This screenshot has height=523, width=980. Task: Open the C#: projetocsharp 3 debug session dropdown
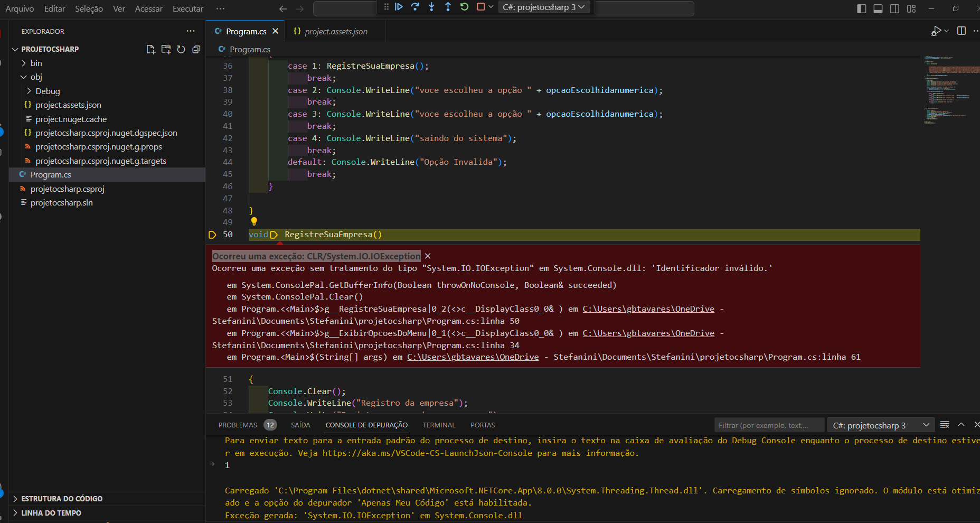click(x=543, y=7)
